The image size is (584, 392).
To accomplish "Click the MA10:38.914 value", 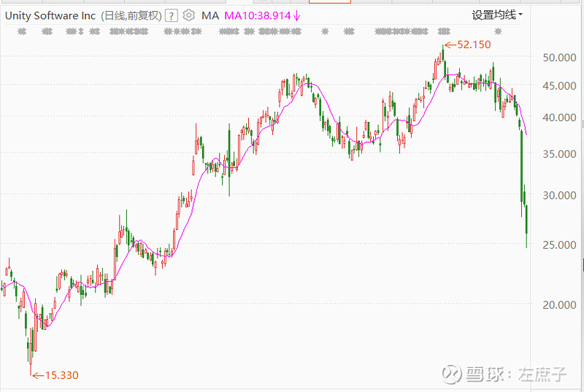I will point(258,15).
